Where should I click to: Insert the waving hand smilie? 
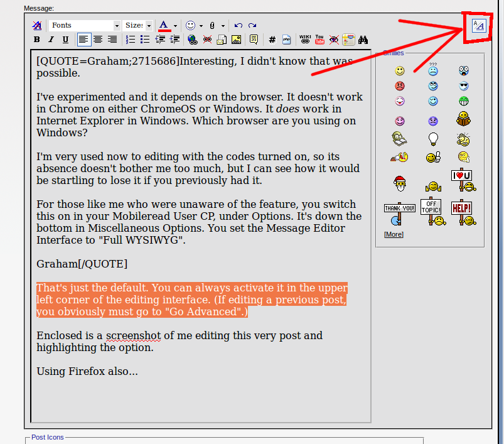pos(463,139)
